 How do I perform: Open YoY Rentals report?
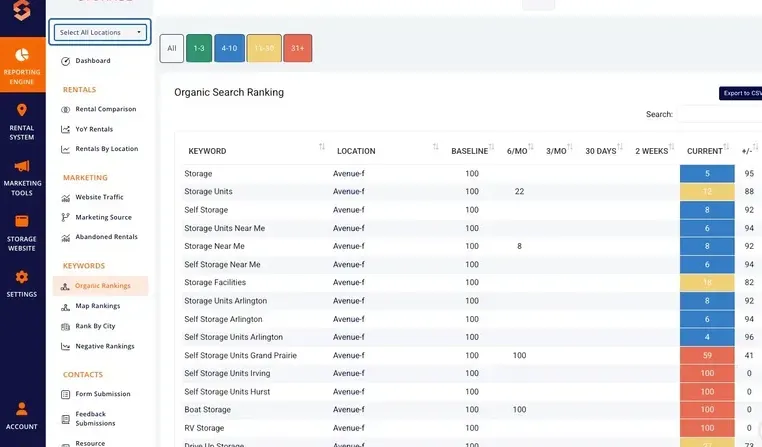[x=94, y=129]
